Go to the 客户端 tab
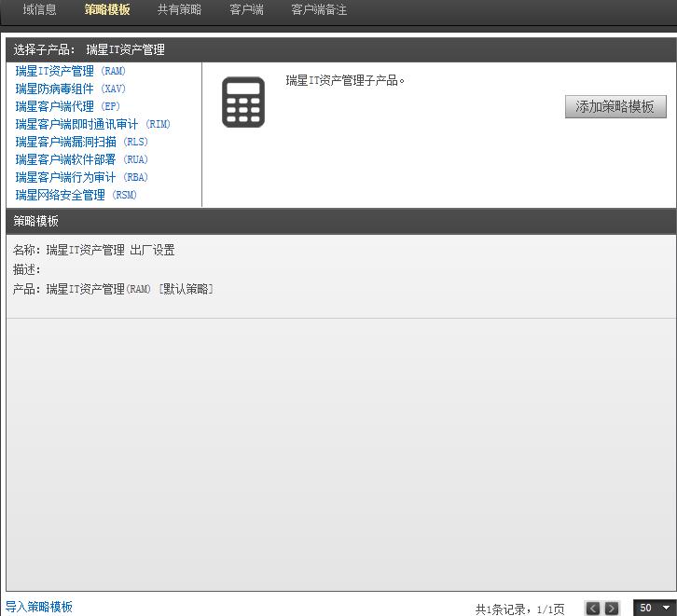This screenshot has height=616, width=677. click(246, 9)
